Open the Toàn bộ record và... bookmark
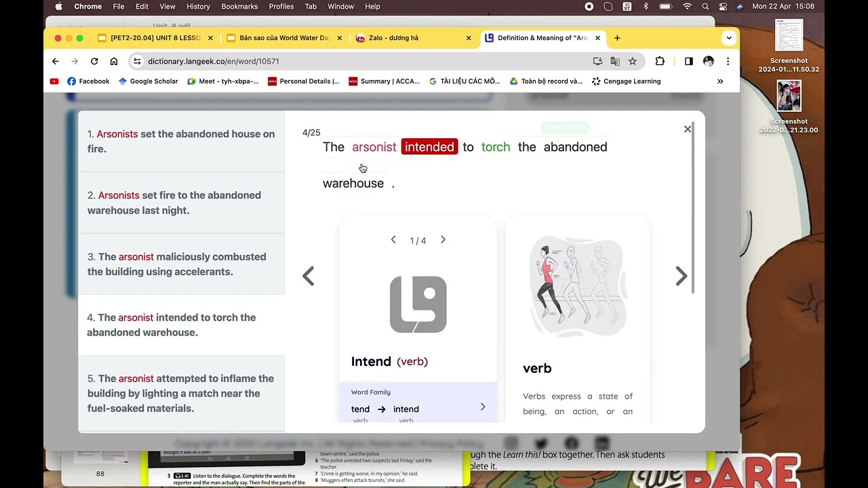Viewport: 868px width, 488px height. pyautogui.click(x=546, y=81)
